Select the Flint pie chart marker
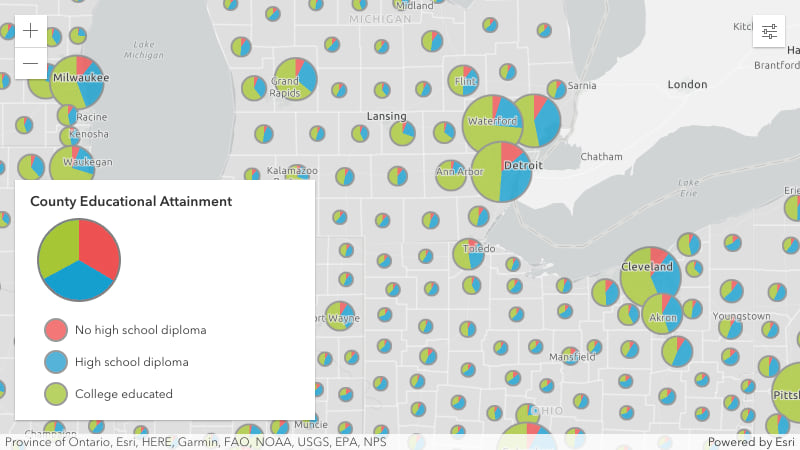 point(463,80)
